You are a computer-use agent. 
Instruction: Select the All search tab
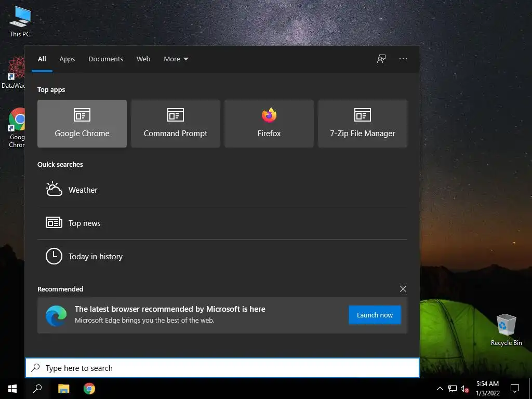(x=42, y=59)
